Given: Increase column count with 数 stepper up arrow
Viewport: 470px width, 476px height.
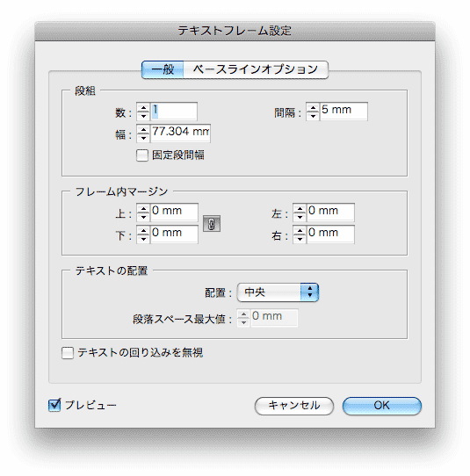Looking at the screenshot, I should point(143,107).
